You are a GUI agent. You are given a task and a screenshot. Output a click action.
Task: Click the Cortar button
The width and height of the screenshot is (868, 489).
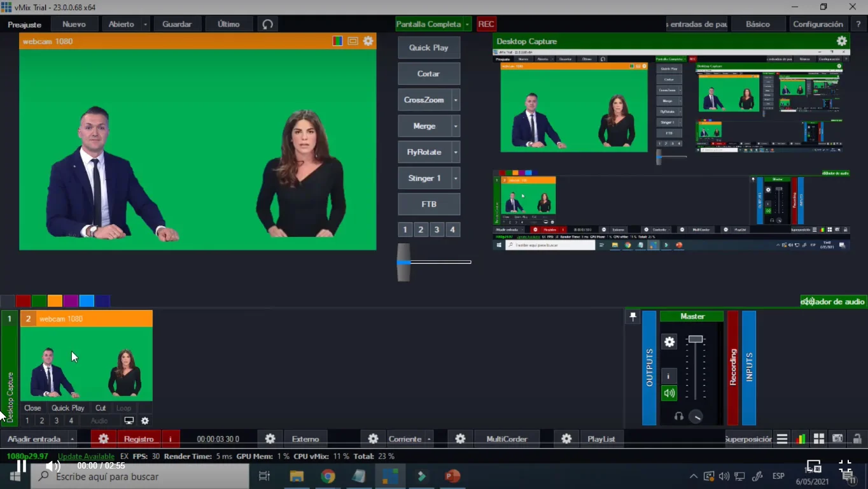click(x=429, y=74)
